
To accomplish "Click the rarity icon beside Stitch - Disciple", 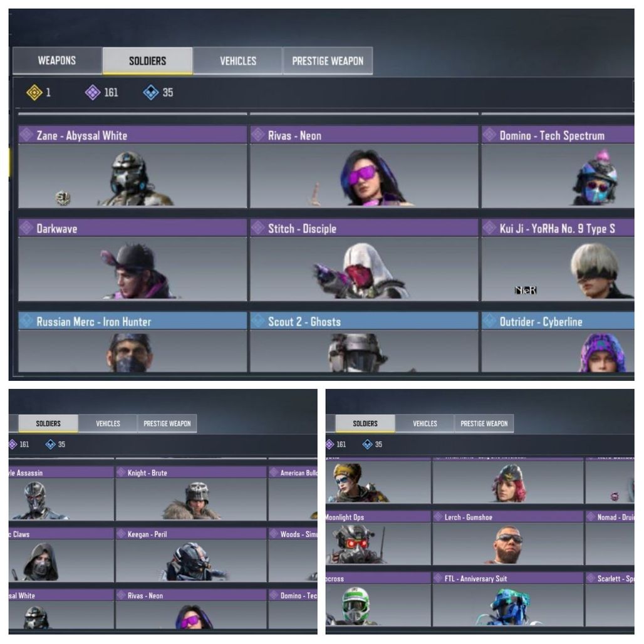I will 258,227.
